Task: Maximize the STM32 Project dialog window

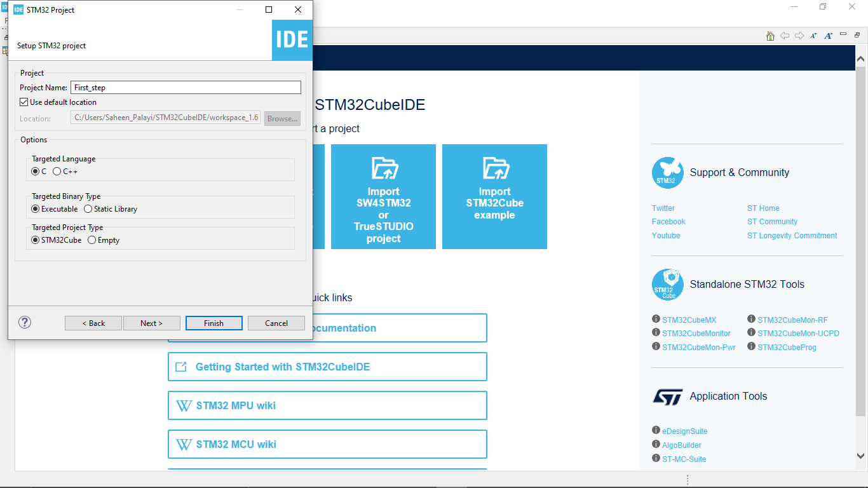Action: coord(269,10)
